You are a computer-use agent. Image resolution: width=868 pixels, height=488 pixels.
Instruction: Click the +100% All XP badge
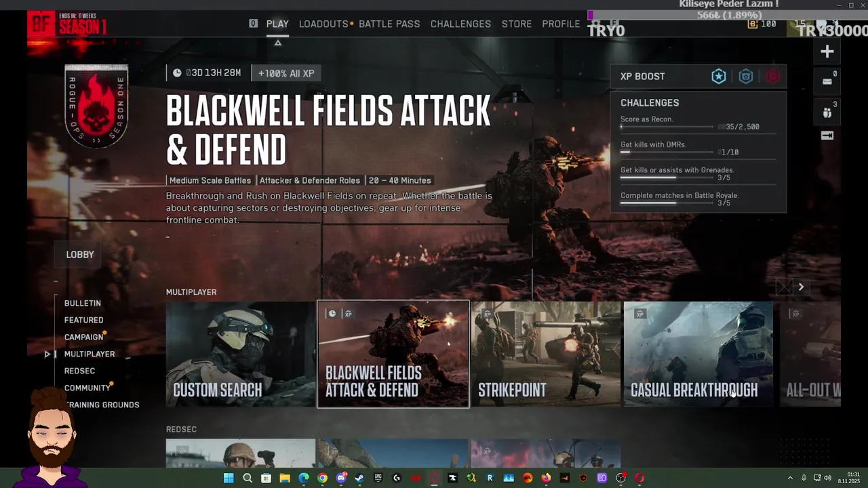tap(285, 73)
